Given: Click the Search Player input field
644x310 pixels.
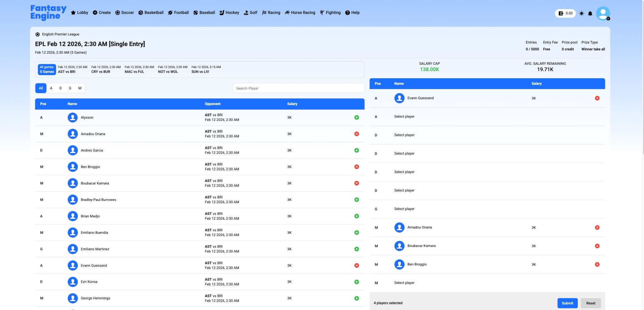Looking at the screenshot, I should [x=298, y=88].
